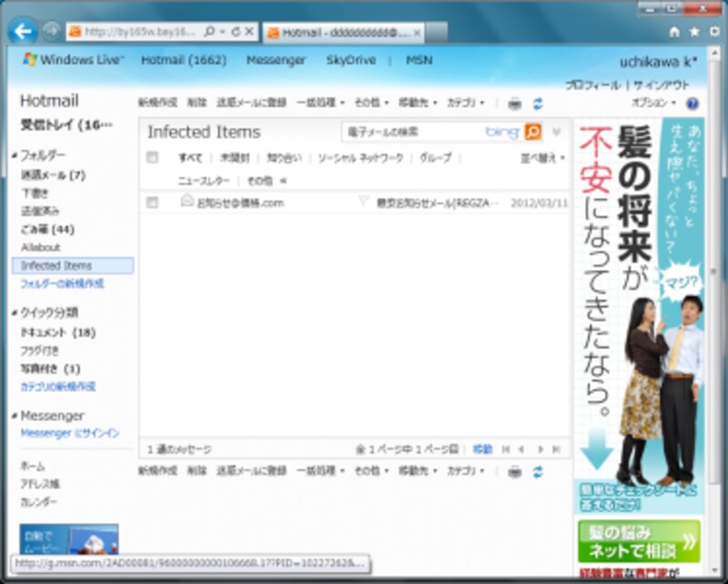Open オプション dropdown menu
Viewport: 728px width, 584px height.
coord(653,103)
